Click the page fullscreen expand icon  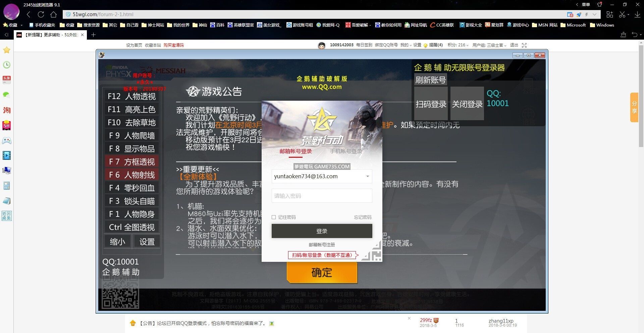(524, 45)
